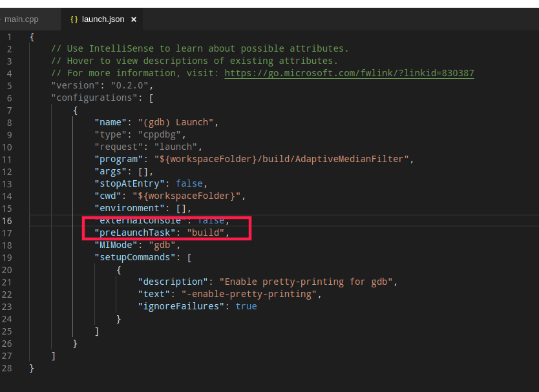Close the launch.json tab
This screenshot has height=392, width=539.
click(x=134, y=19)
